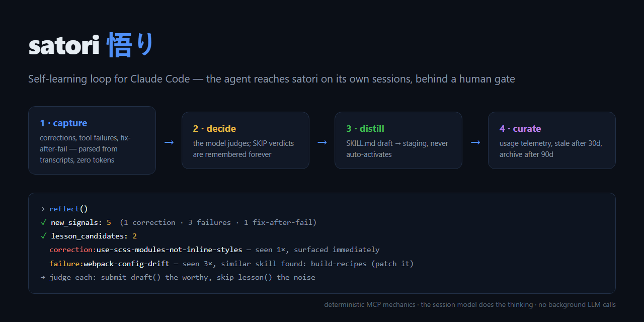
Task: Click the green checkmark beside new_signals
Action: click(x=44, y=222)
